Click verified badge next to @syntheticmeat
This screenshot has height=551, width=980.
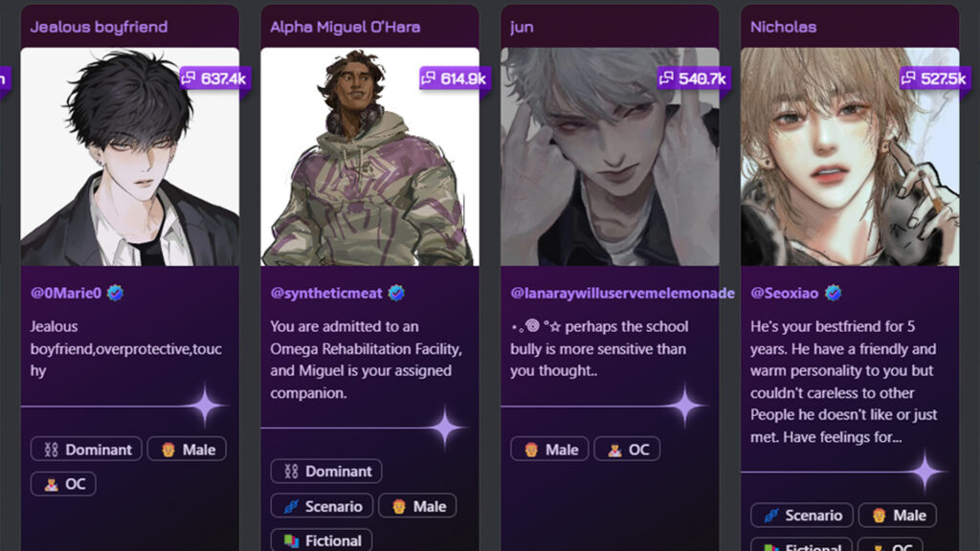(x=396, y=293)
